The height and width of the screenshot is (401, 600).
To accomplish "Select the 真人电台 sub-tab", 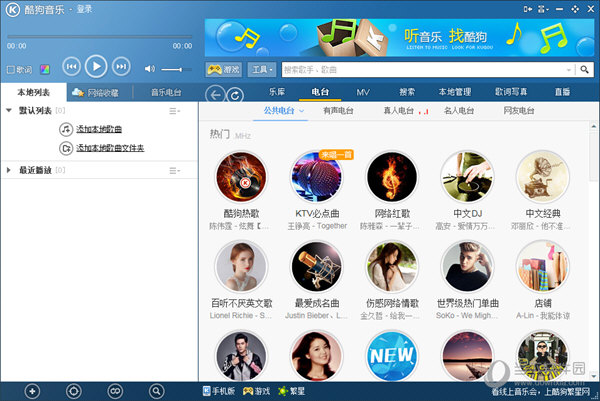I will pyautogui.click(x=399, y=111).
